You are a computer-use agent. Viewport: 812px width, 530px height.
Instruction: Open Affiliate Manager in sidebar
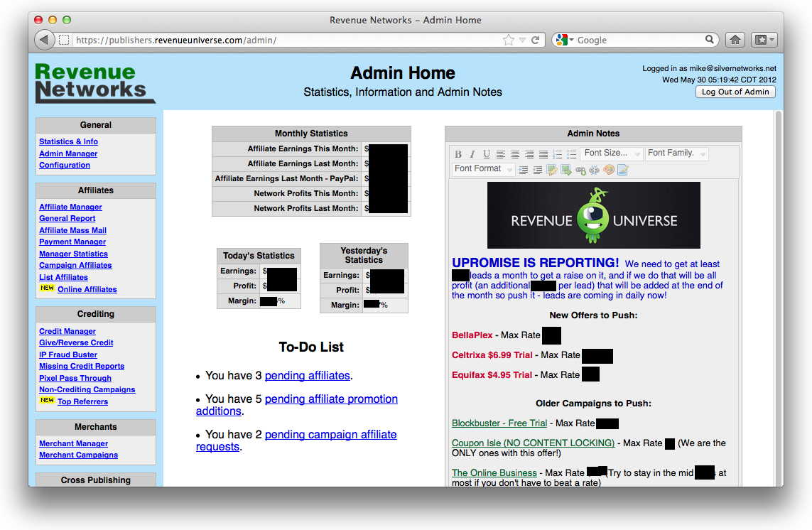point(70,207)
